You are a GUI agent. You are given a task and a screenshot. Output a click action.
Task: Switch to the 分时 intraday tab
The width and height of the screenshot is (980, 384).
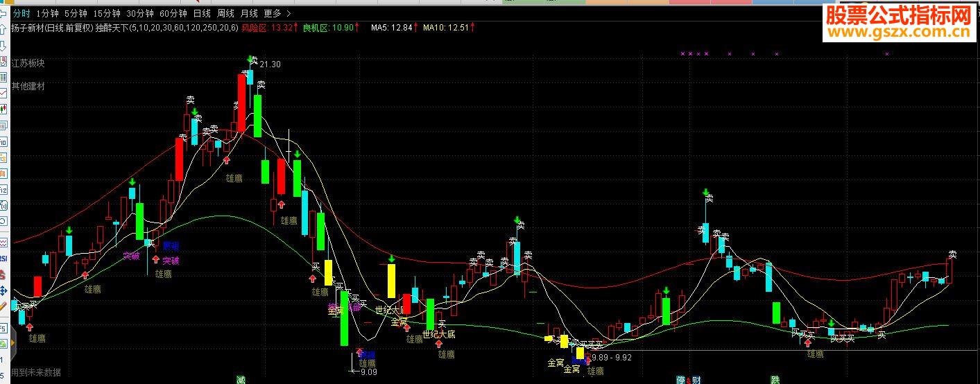(x=22, y=13)
